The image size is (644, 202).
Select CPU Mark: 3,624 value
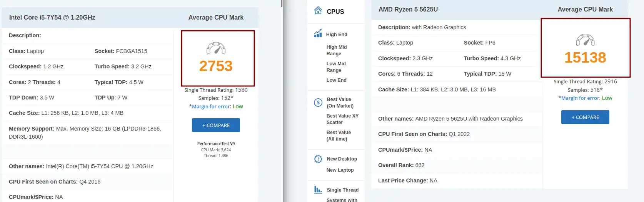coord(216,150)
